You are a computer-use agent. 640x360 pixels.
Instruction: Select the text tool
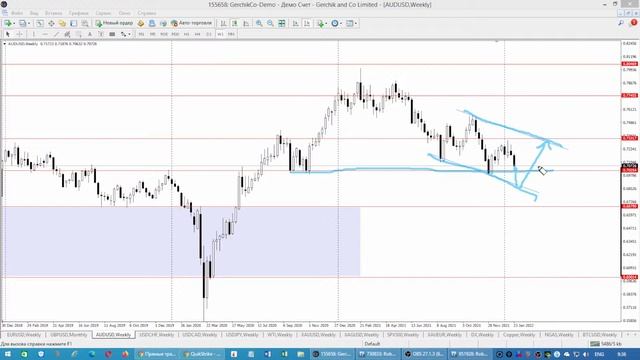pyautogui.click(x=90, y=34)
